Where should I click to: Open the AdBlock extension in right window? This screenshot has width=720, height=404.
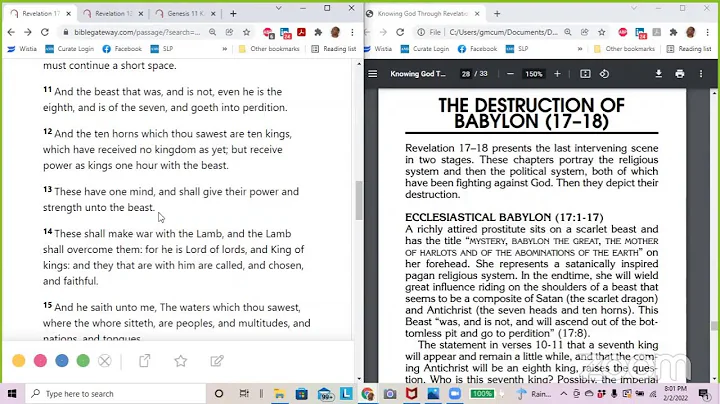pyautogui.click(x=623, y=32)
